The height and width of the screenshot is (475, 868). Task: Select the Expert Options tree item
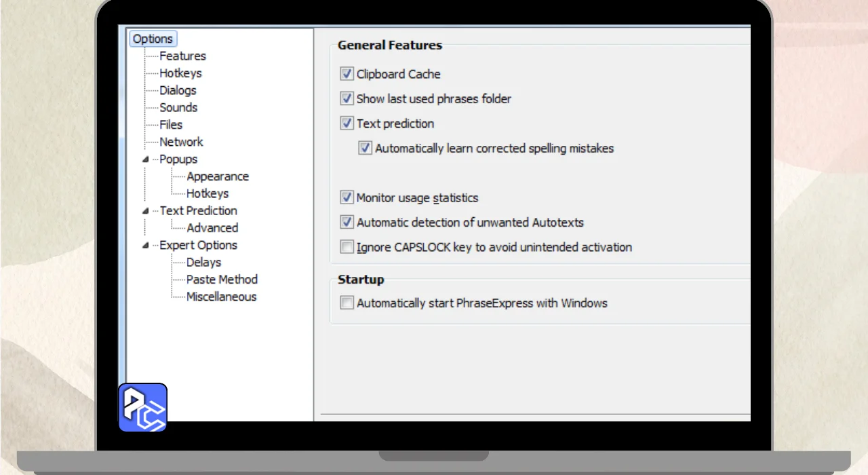[198, 245]
